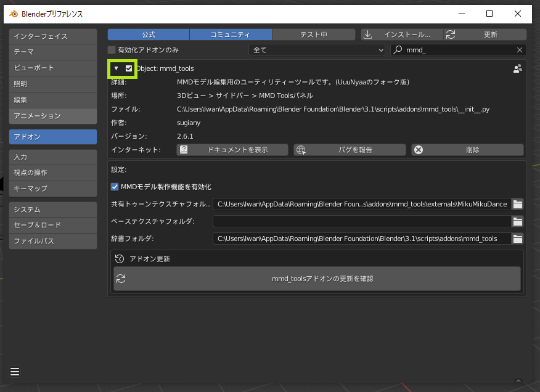Click the インストール... button

point(402,35)
